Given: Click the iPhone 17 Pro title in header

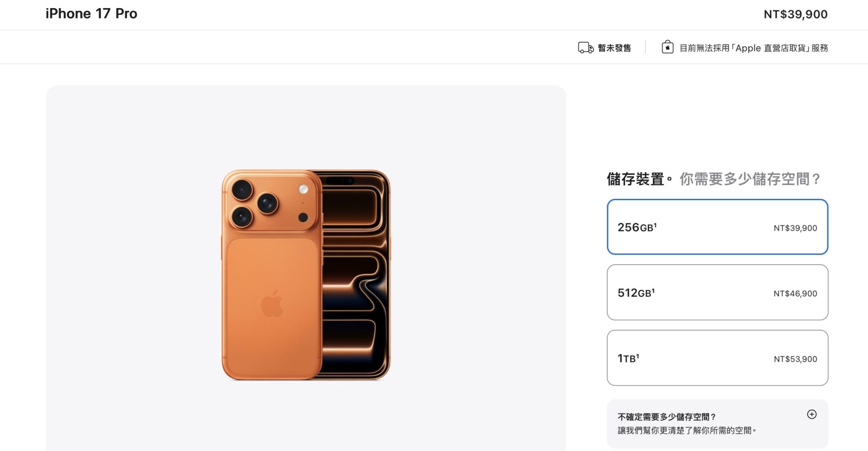Looking at the screenshot, I should (x=91, y=14).
